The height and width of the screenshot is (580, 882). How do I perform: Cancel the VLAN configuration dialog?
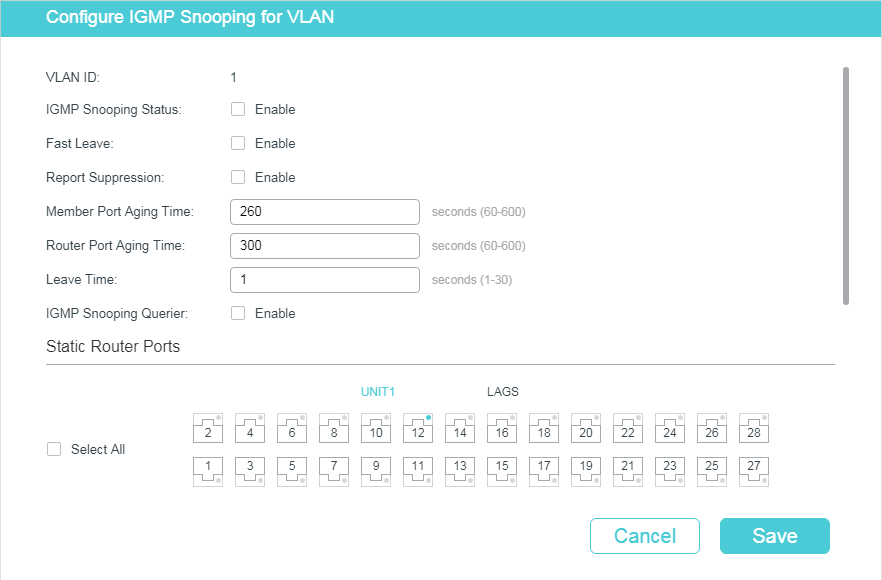pos(644,536)
